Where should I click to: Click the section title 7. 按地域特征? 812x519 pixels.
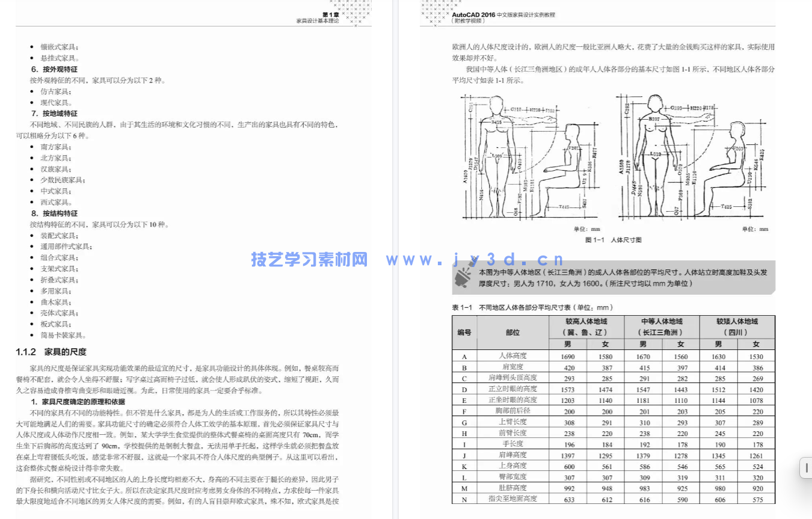coord(55,114)
